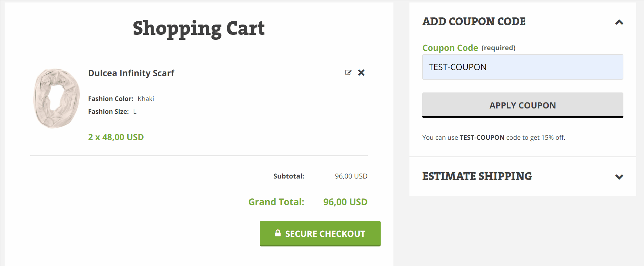
Task: Click the 2 x 48,00 USD price
Action: (x=116, y=137)
